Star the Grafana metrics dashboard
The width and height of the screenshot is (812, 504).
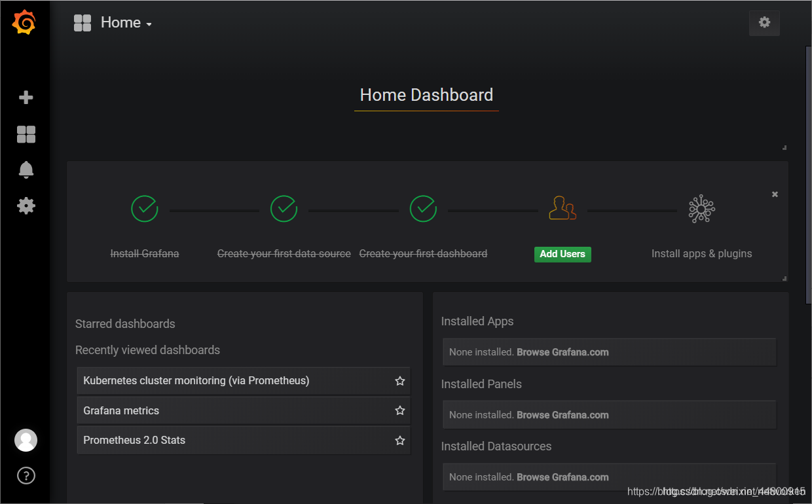(x=400, y=410)
